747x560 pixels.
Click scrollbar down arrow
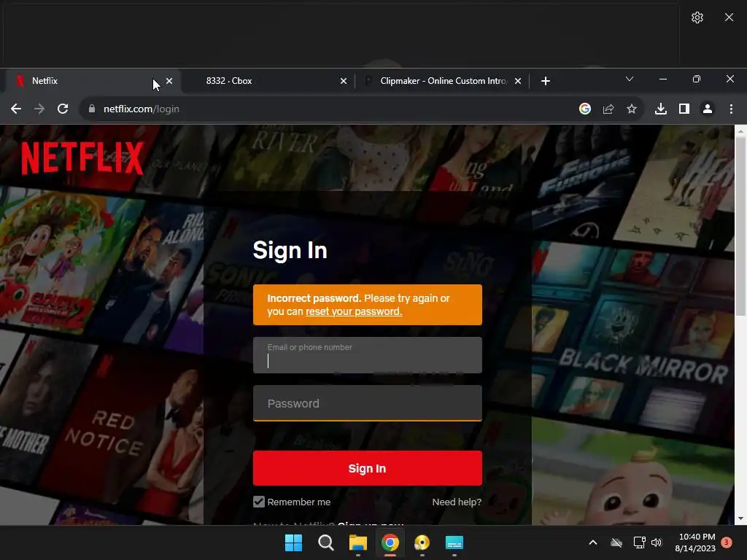(740, 518)
